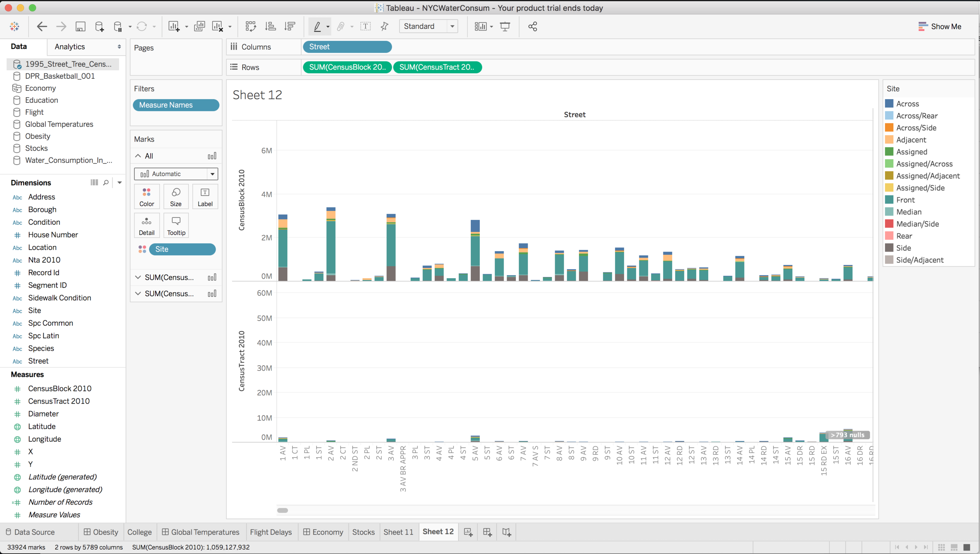Click the view data grid icon in Dimensions
The height and width of the screenshot is (554, 980).
click(94, 183)
